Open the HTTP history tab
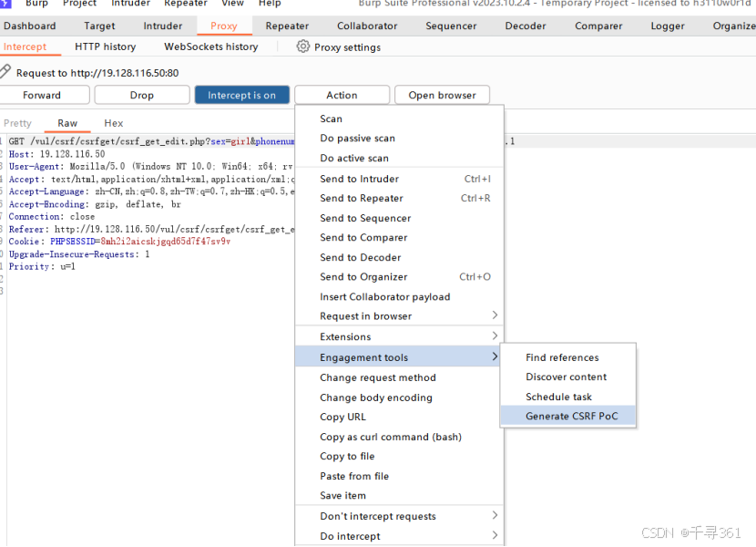 click(x=105, y=46)
